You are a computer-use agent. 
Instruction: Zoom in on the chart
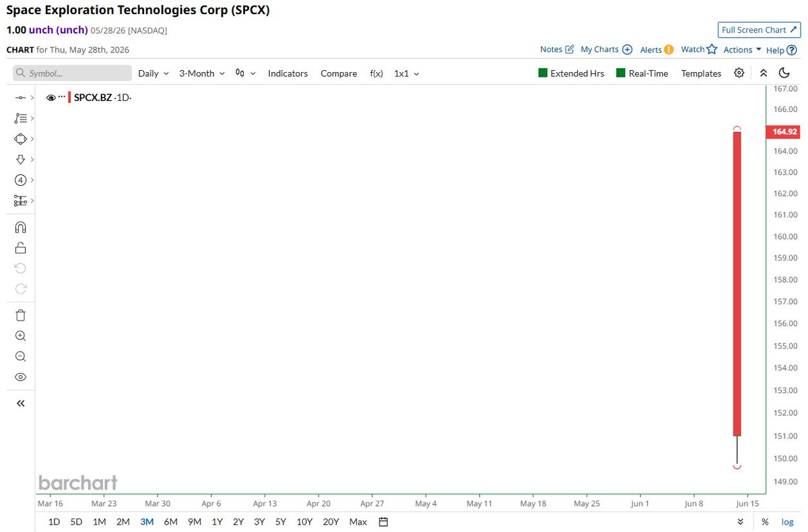click(x=20, y=336)
